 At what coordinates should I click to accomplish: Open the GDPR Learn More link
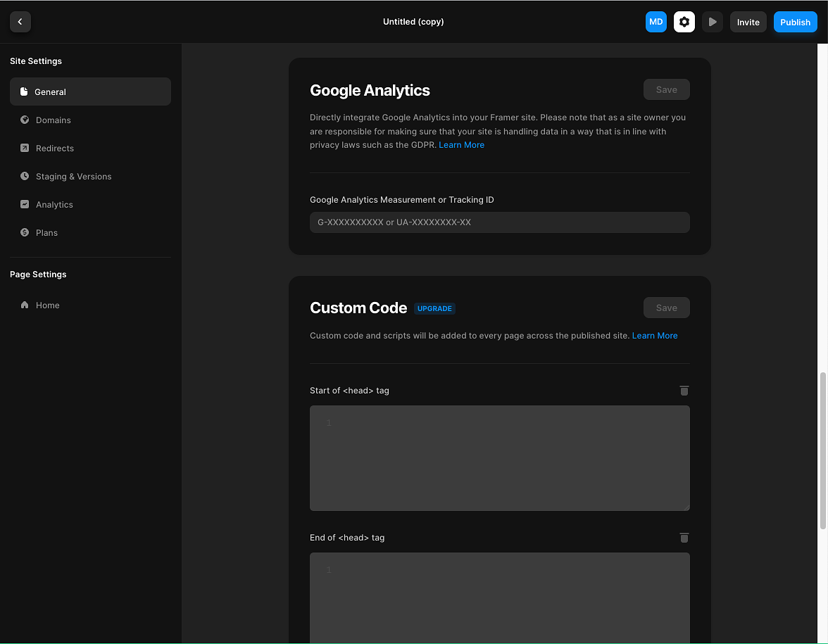pyautogui.click(x=461, y=144)
